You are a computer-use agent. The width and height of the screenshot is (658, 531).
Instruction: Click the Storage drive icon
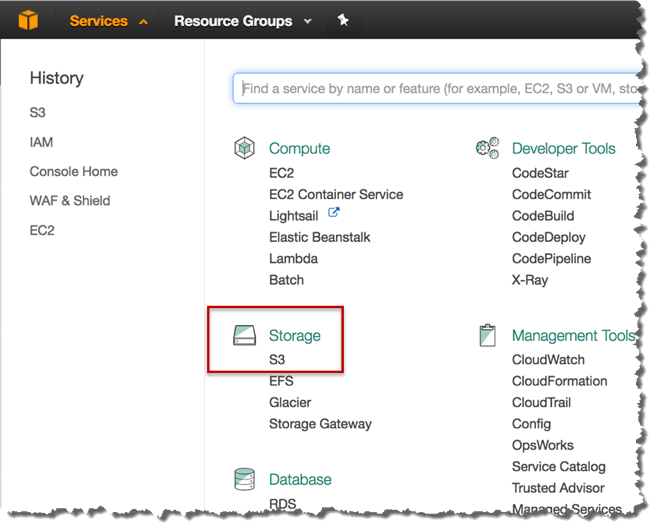point(244,335)
